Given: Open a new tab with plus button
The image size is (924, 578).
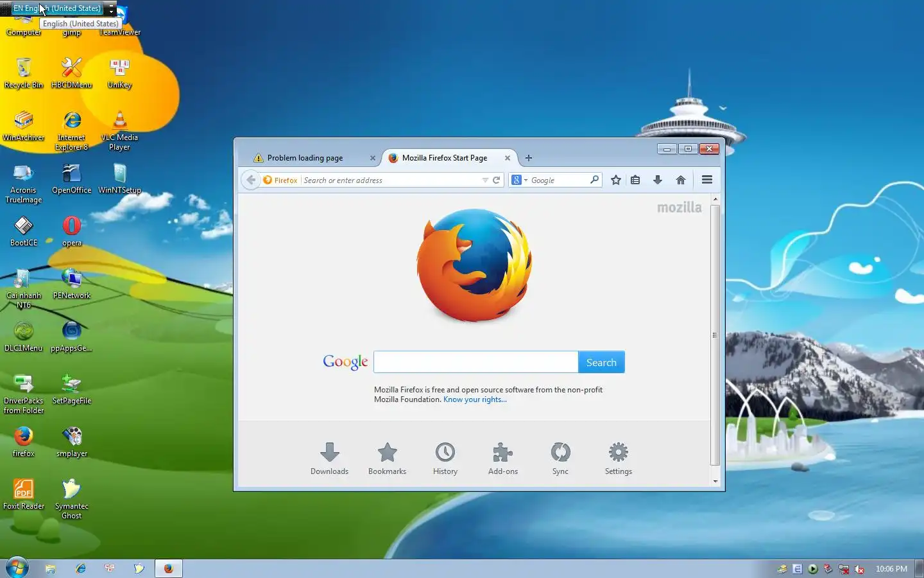Looking at the screenshot, I should [529, 158].
